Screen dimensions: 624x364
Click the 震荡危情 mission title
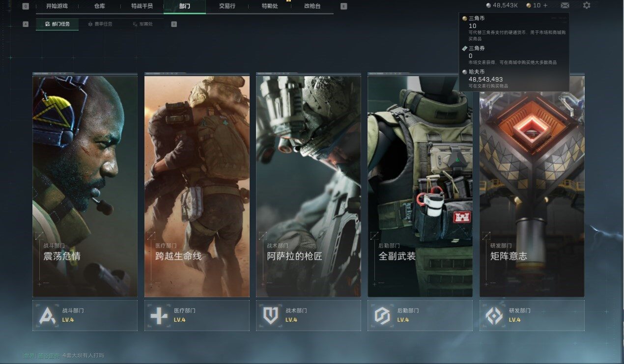click(x=62, y=256)
